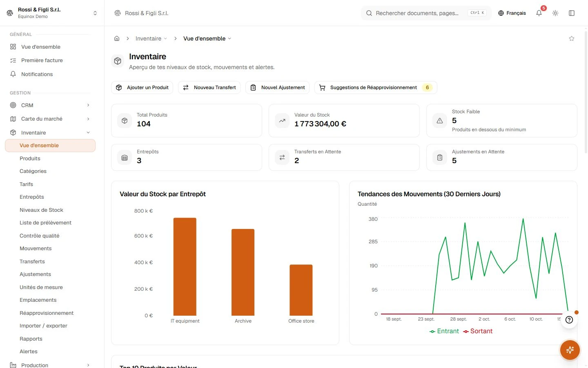
Task: Open Emplacements in the sidebar
Action: coord(50,300)
